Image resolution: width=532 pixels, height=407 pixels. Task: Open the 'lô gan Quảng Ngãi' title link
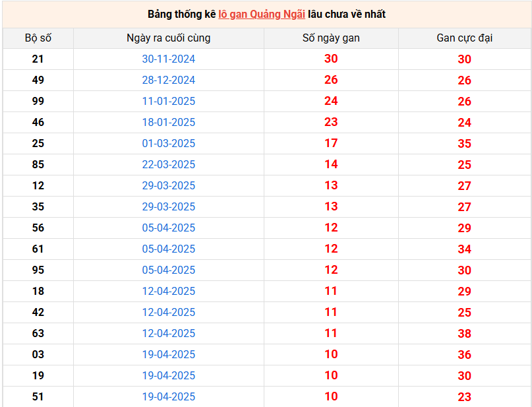coord(261,14)
